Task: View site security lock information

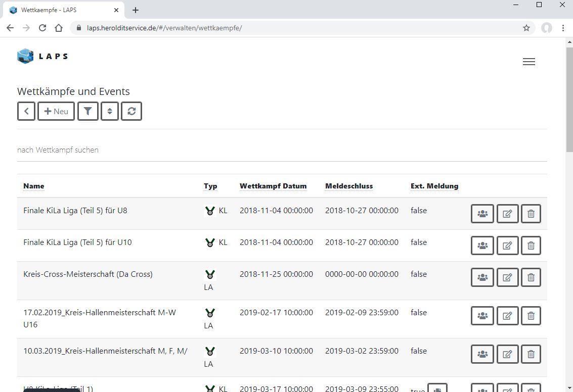Action: point(78,28)
